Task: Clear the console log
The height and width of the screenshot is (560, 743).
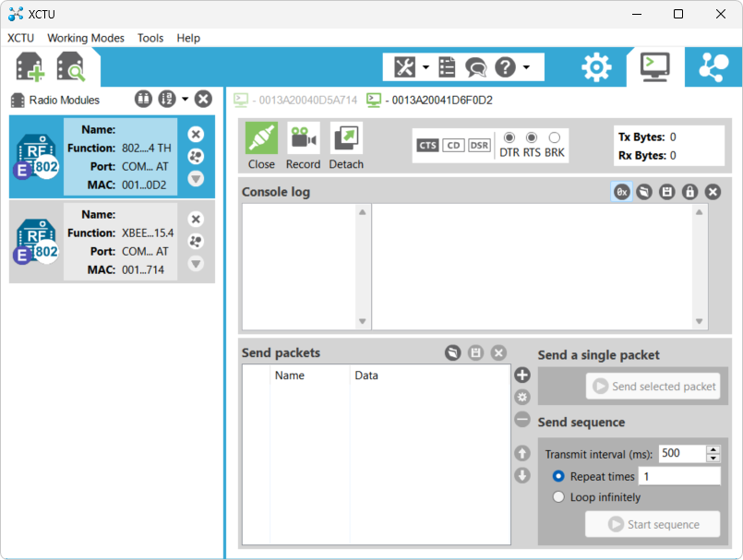Action: [713, 192]
